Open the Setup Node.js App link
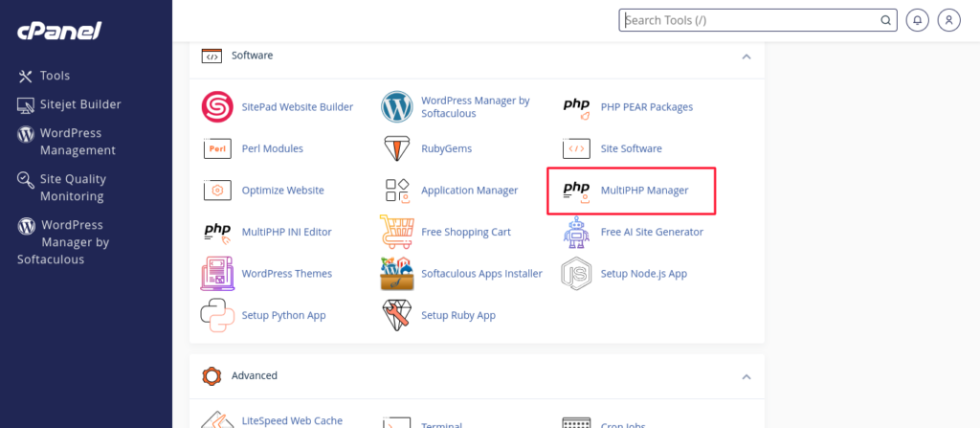Viewport: 980px width, 428px height. pos(644,274)
